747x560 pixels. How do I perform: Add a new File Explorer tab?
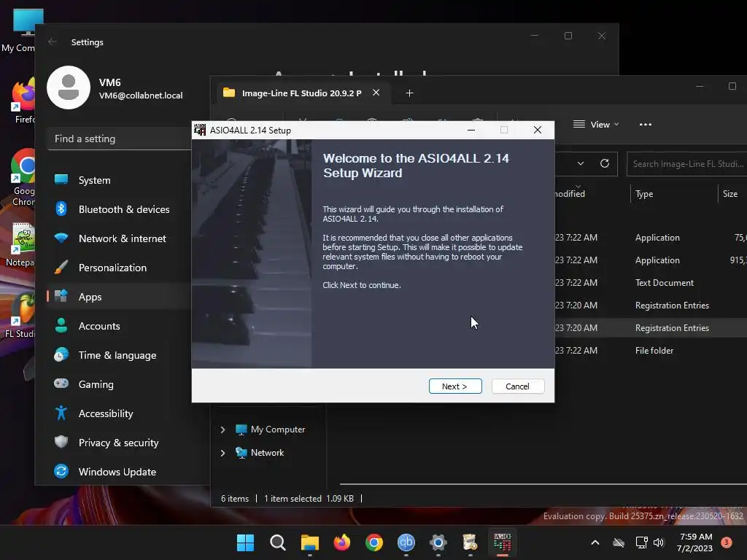click(409, 93)
